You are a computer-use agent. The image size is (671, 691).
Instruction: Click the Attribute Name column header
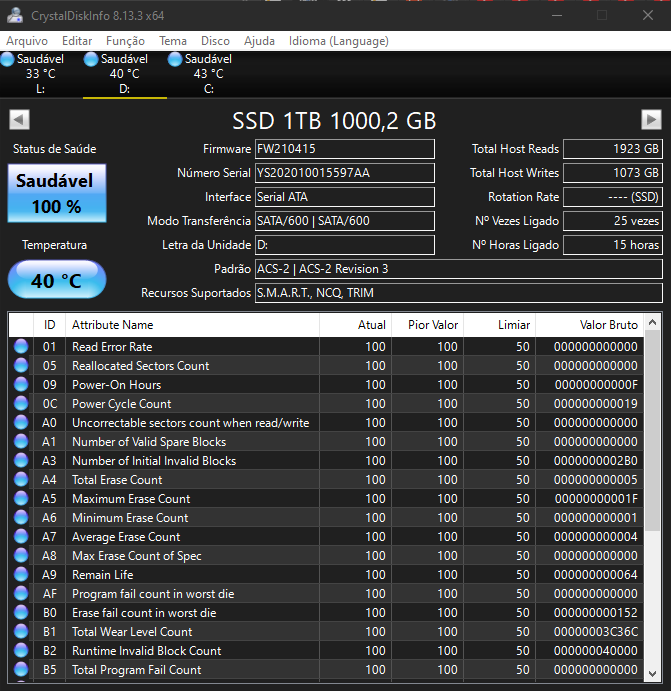[x=193, y=325]
